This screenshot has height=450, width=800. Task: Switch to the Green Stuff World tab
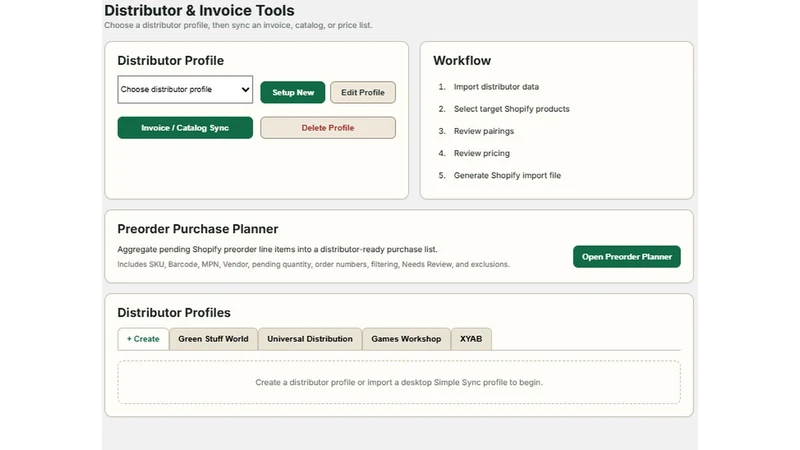click(x=213, y=339)
